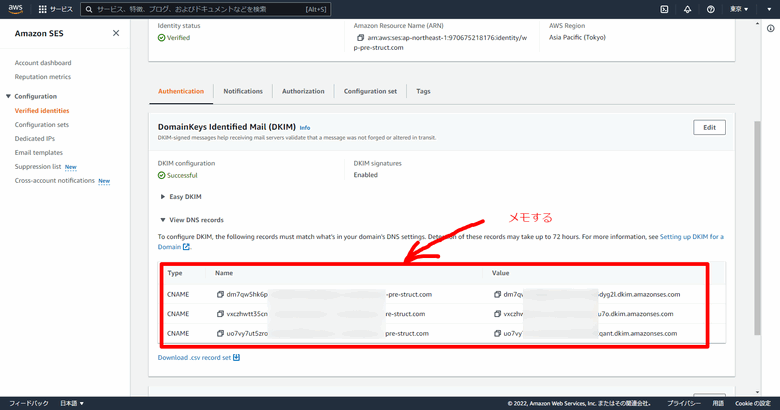780x410 pixels.
Task: Open Verified identities in sidebar
Action: click(x=42, y=111)
